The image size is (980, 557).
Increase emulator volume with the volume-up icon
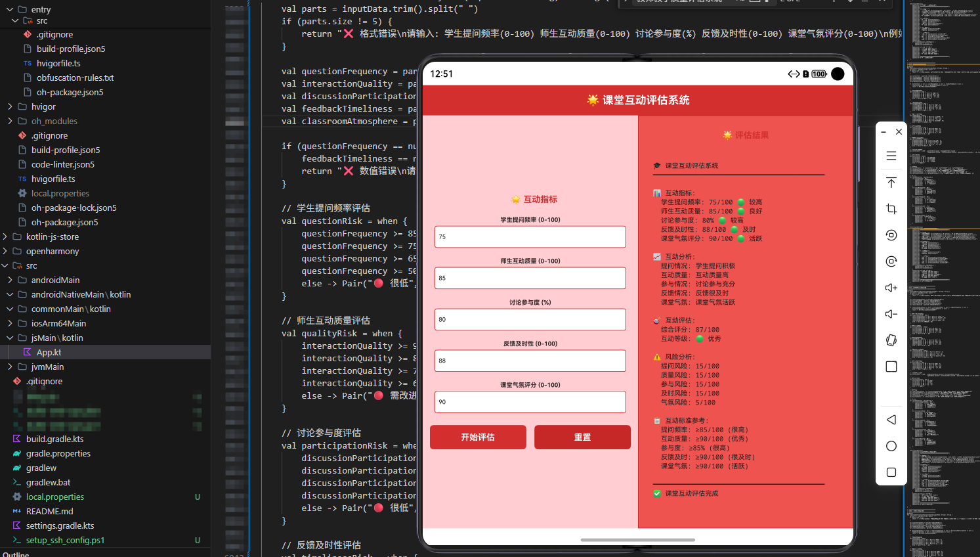(x=891, y=287)
